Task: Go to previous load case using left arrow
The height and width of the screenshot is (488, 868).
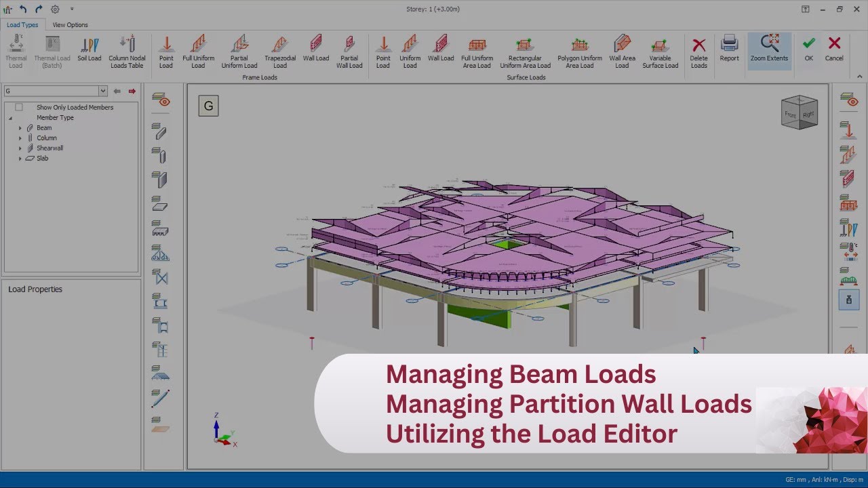Action: tap(117, 91)
